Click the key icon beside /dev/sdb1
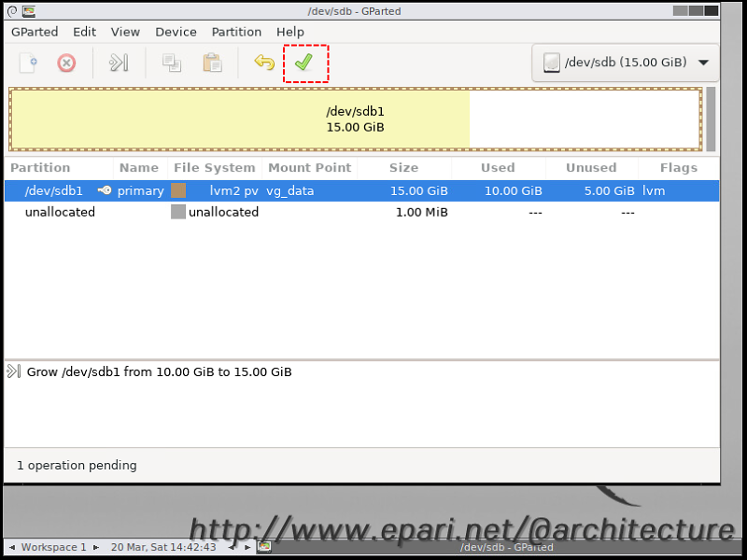The height and width of the screenshot is (560, 747). point(105,190)
